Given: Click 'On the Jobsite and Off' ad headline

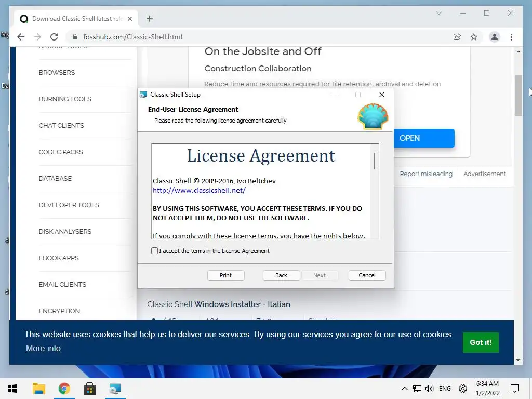Looking at the screenshot, I should 263,51.
